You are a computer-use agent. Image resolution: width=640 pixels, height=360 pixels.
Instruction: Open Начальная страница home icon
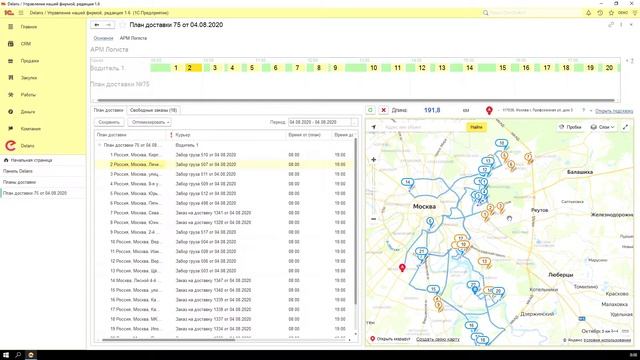pos(6,160)
